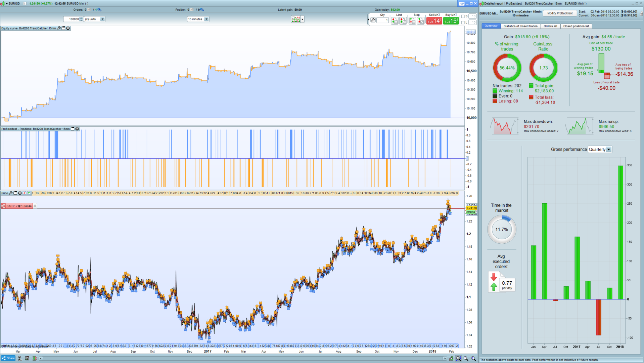The image size is (644, 363).
Task: Click the S stop distance field
Action: pyautogui.click(x=472, y=16)
